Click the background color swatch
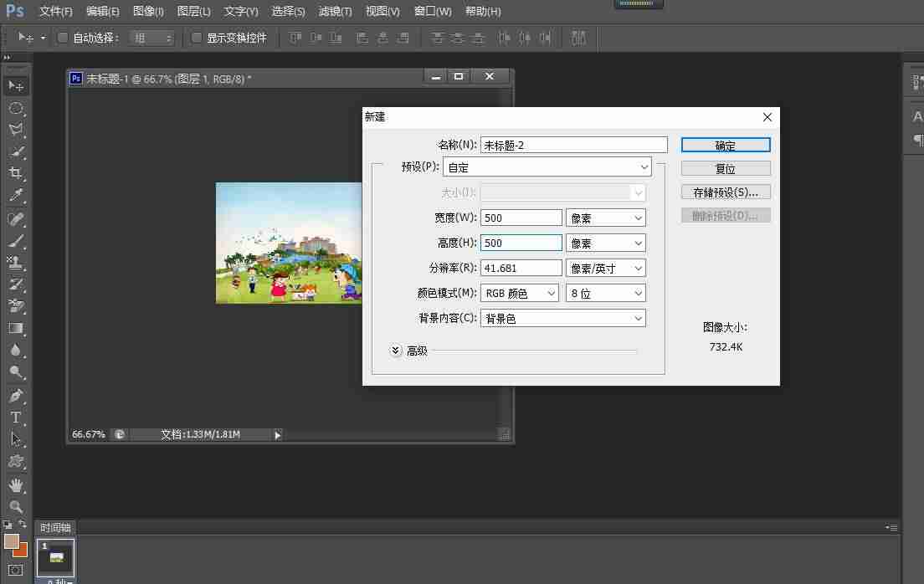 (21, 551)
